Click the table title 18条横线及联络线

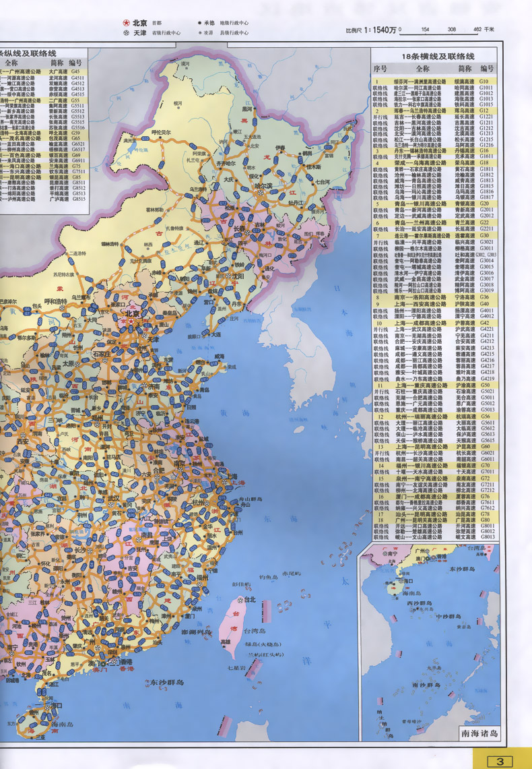(x=438, y=57)
